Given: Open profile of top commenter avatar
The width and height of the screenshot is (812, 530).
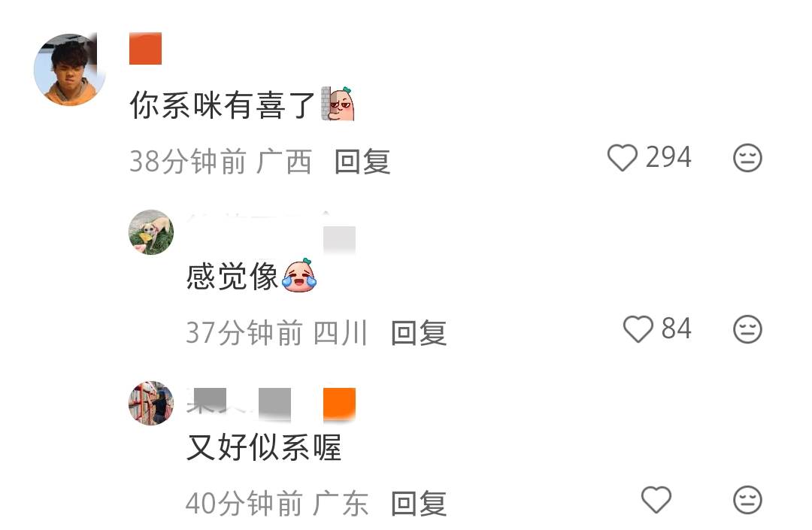Looking at the screenshot, I should [x=70, y=69].
